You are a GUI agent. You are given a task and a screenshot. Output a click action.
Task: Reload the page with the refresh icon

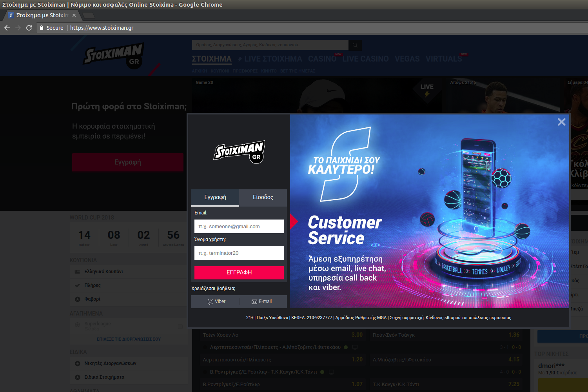click(29, 28)
